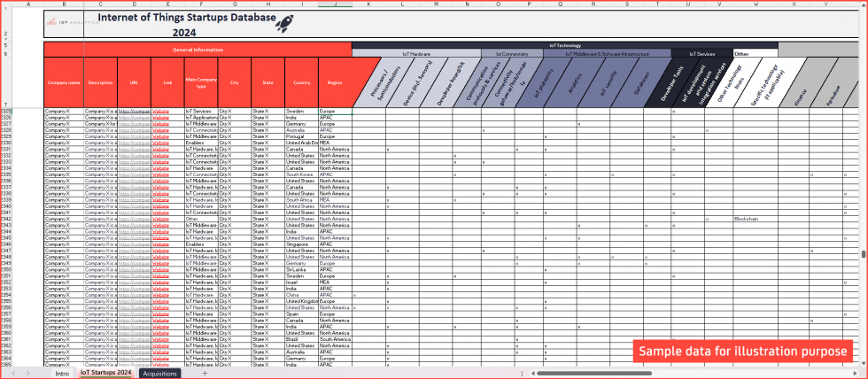
Task: Select the Description header cell
Action: 100,82
